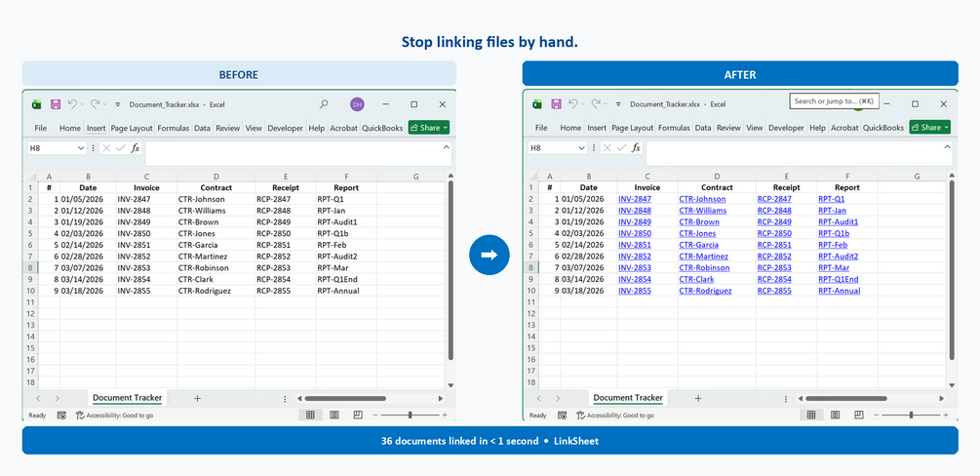This screenshot has width=980, height=476.
Task: Open the INV-2847 hyperlink in AFTER window
Action: point(635,199)
